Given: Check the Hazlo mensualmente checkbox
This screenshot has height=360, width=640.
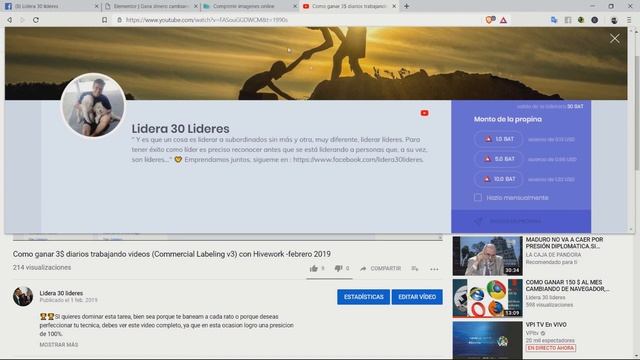Looking at the screenshot, I should coord(478,198).
